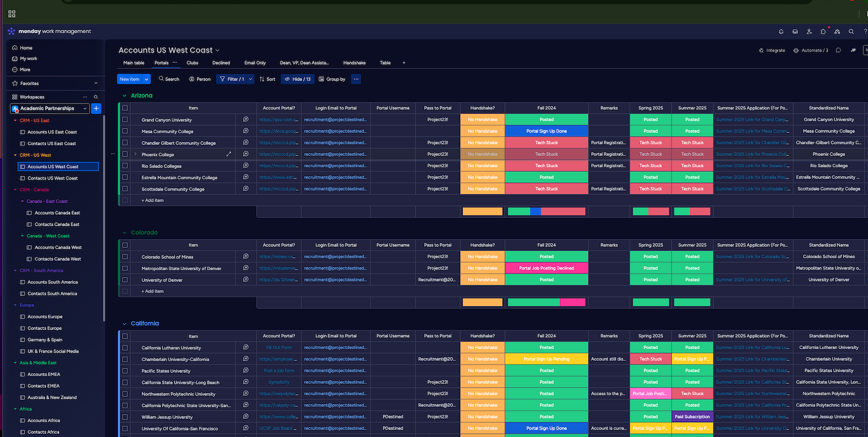The image size is (868, 437).
Task: Add a new item to workspace with plus button
Action: (x=96, y=109)
